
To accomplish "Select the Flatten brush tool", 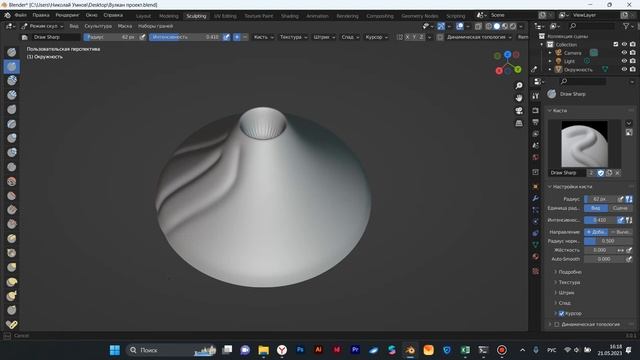I will 12,196.
